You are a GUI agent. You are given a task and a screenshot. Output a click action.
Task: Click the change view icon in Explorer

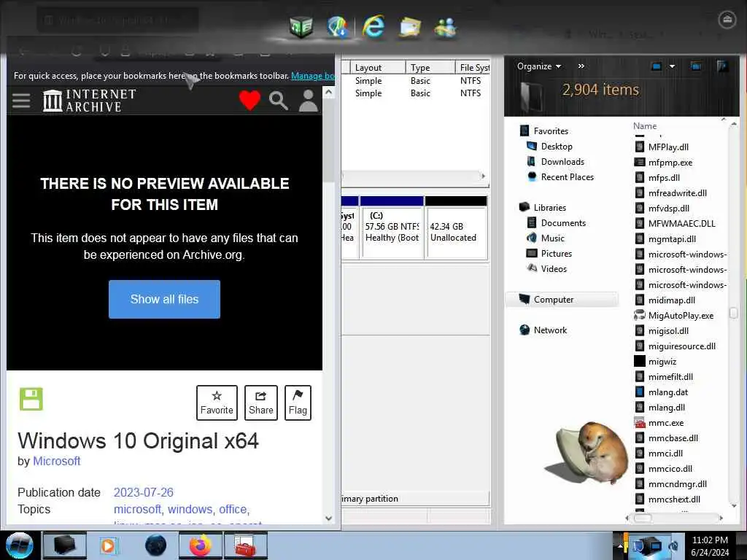pos(656,66)
